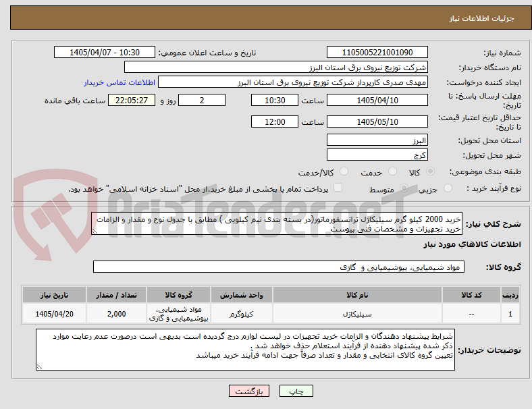Viewport: 532px width, 409px height.
Task: Click the بازگشت back button
Action: coord(249,391)
